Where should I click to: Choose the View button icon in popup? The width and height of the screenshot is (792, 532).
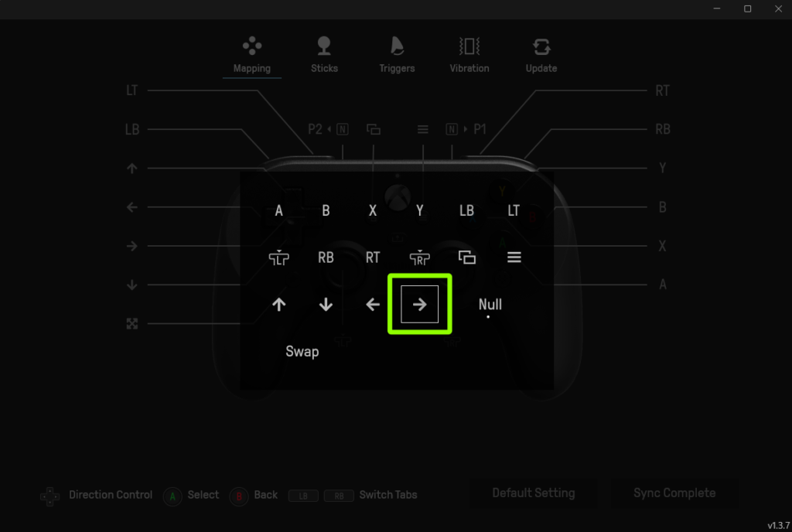[x=466, y=257]
